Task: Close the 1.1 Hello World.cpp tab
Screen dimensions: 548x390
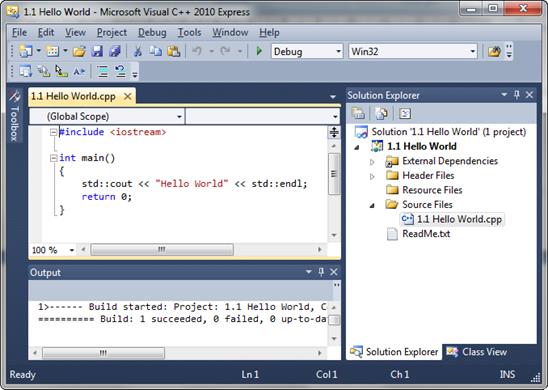Action: [128, 96]
